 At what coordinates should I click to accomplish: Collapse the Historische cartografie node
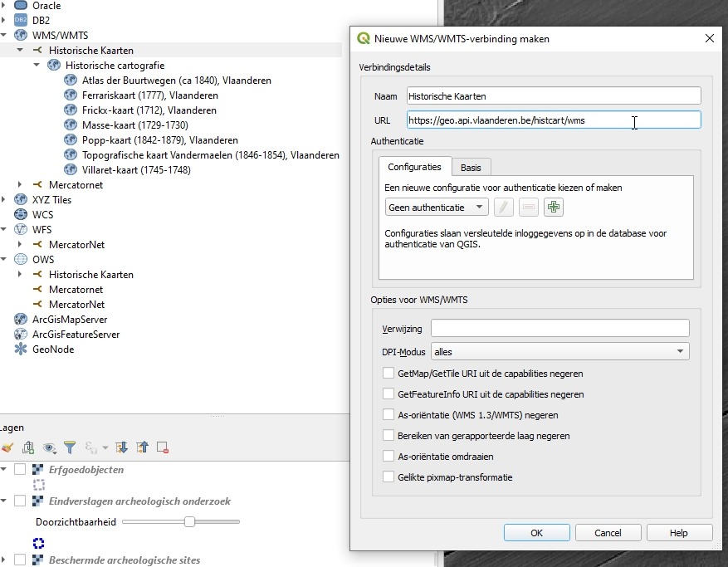[x=37, y=65]
